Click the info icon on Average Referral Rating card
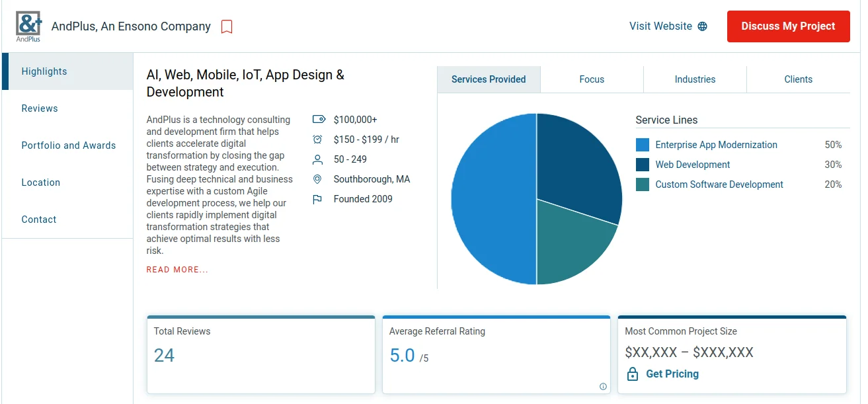The width and height of the screenshot is (868, 404). (603, 387)
